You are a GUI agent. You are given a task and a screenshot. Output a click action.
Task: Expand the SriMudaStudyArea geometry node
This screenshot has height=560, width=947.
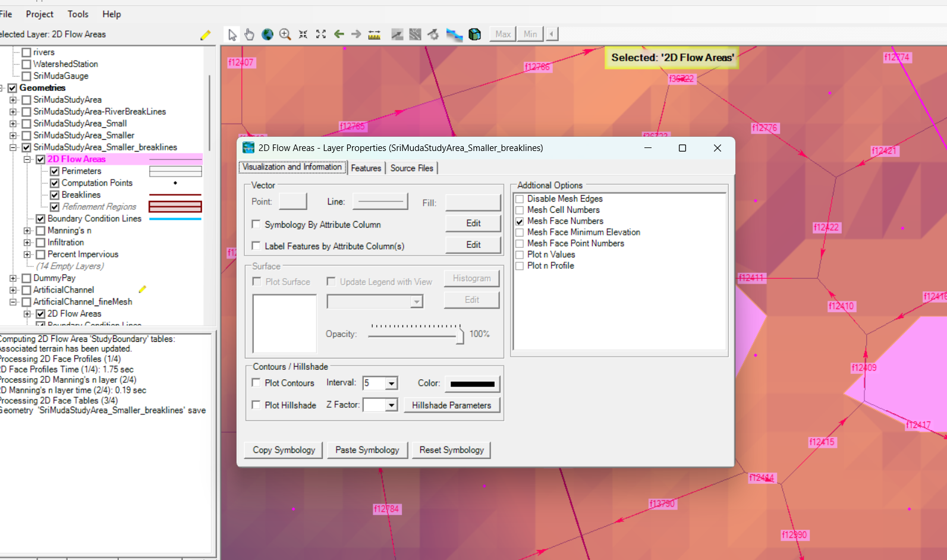pos(13,100)
